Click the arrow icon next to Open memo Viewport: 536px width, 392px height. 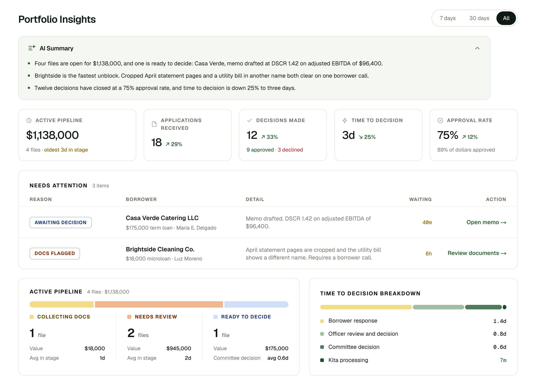coord(504,223)
